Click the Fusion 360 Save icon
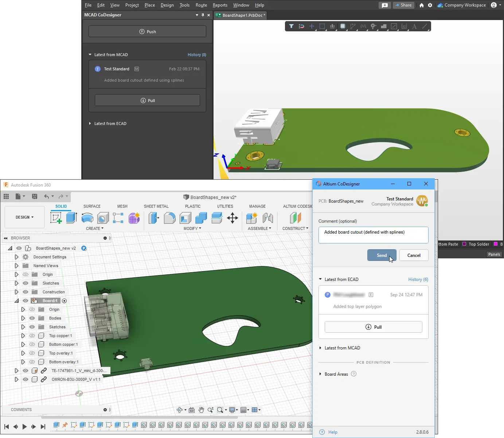Screen dimensions: 504x438 tap(35, 196)
